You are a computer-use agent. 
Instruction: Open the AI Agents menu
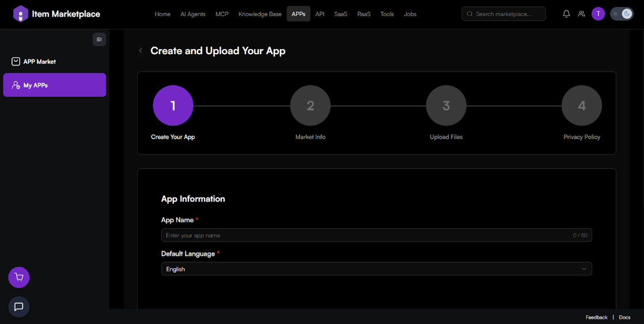pyautogui.click(x=192, y=14)
